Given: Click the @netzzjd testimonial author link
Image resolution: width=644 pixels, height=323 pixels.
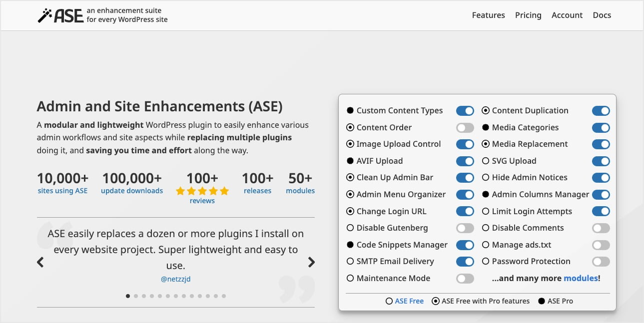Looking at the screenshot, I should point(175,279).
